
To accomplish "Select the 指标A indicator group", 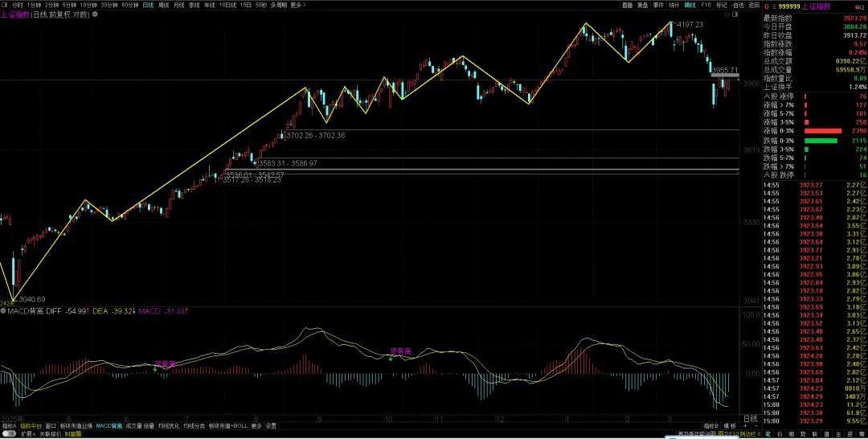I will (x=9, y=425).
